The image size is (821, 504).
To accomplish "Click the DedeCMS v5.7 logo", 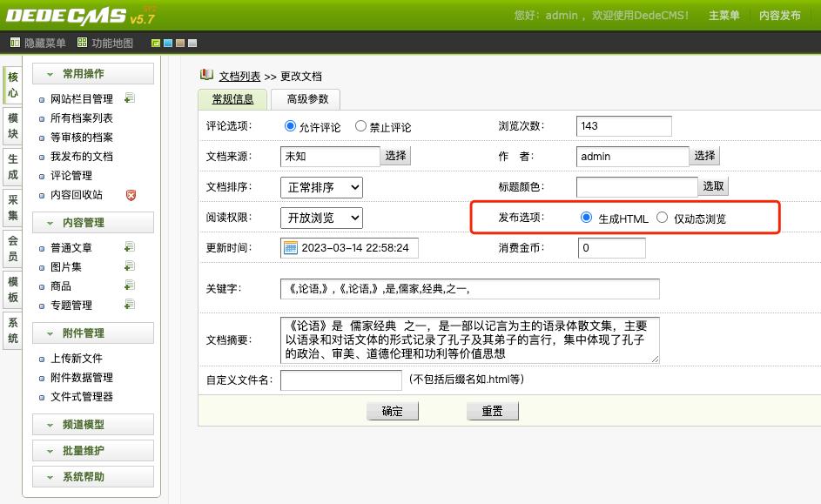I will click(81, 16).
